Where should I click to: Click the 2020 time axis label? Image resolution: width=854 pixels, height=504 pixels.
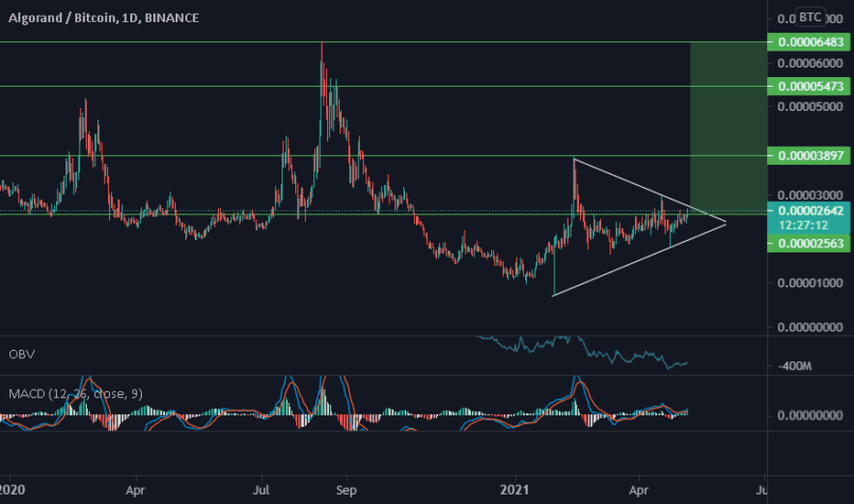(x=12, y=490)
